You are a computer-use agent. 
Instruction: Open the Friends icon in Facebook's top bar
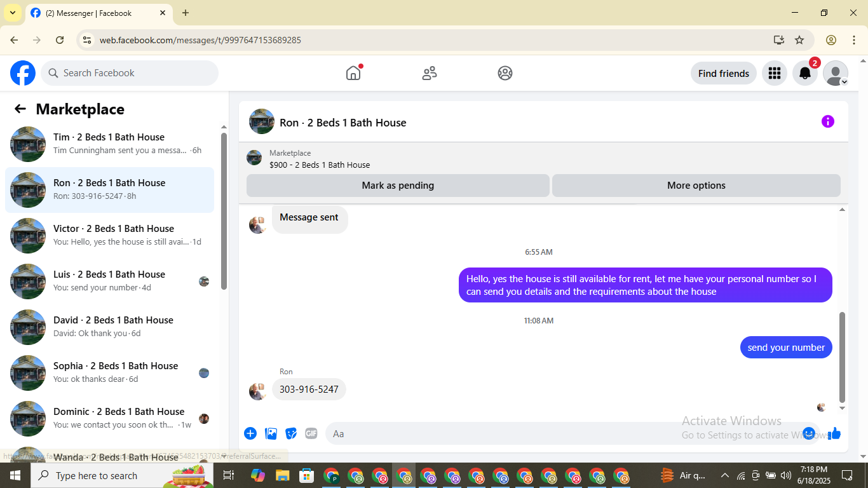coord(430,73)
